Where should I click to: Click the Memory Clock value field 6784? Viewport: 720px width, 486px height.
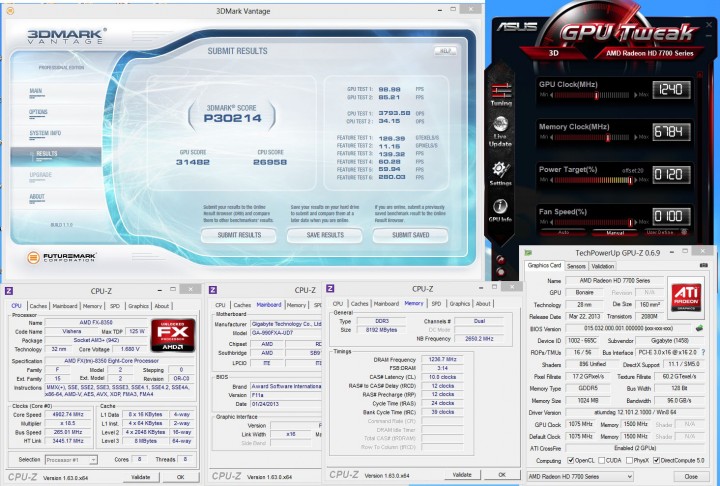click(671, 132)
